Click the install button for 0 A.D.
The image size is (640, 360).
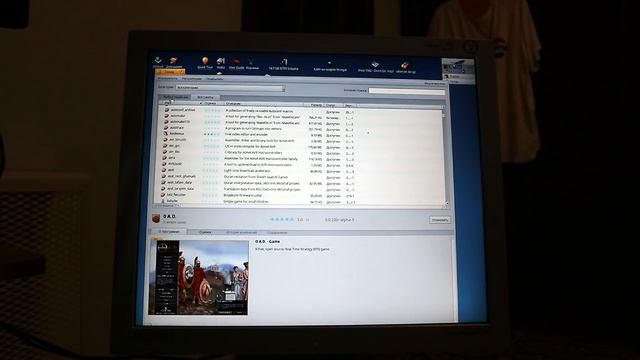[x=440, y=220]
